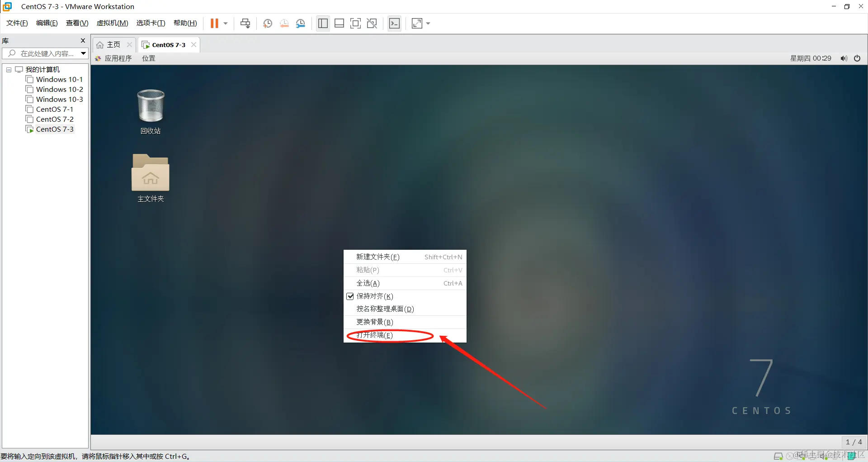Screen dimensions: 868x462
Task: Select CentOS 7-3 in the library
Action: point(55,129)
